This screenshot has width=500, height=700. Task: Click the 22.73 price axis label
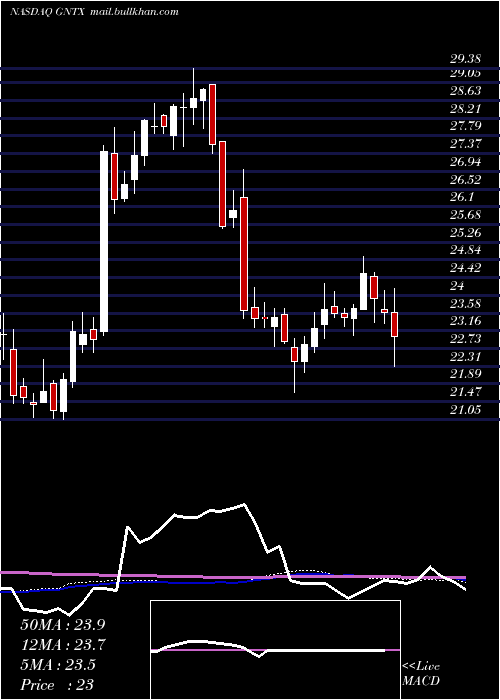coord(465,339)
